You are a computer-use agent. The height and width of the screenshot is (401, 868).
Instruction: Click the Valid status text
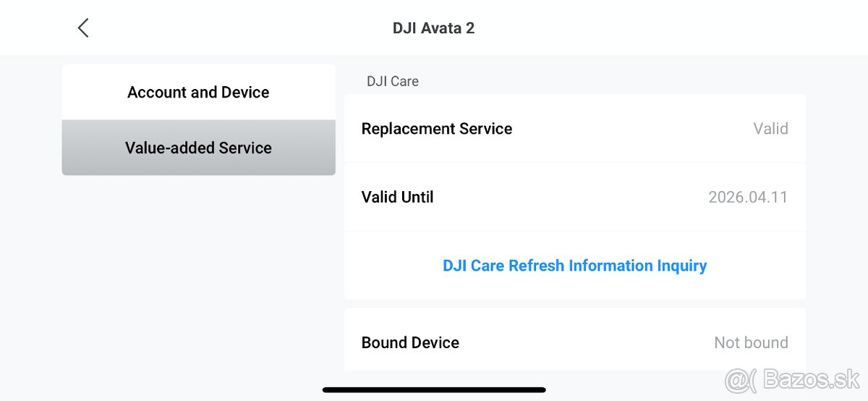pos(770,129)
